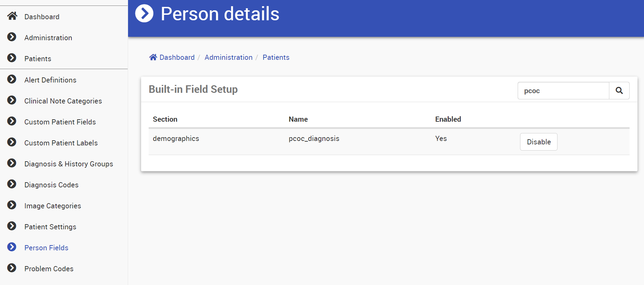
Task: Click the arrow icon beside Alert Definitions
Action: (x=12, y=79)
